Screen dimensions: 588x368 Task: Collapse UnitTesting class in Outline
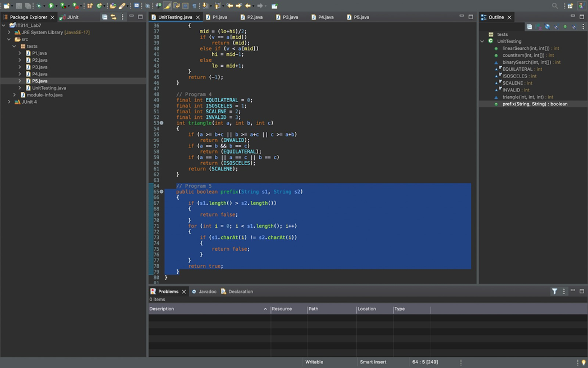point(483,42)
